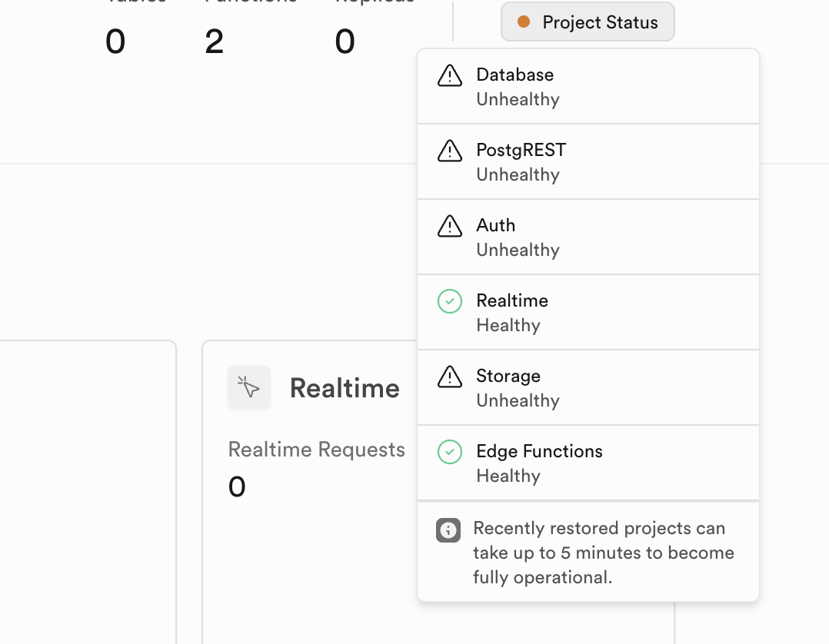Open the Edge Functions Healthy entry
Image resolution: width=829 pixels, height=644 pixels.
(588, 463)
